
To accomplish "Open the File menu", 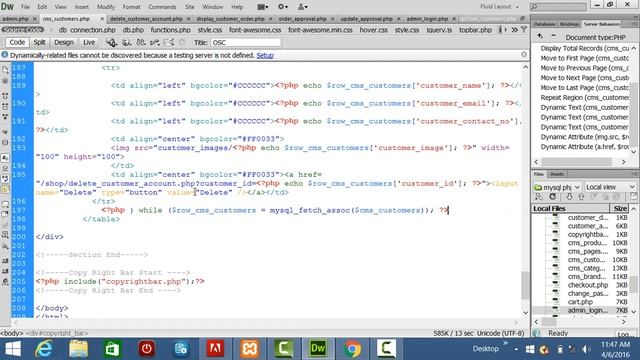I will coord(25,7).
